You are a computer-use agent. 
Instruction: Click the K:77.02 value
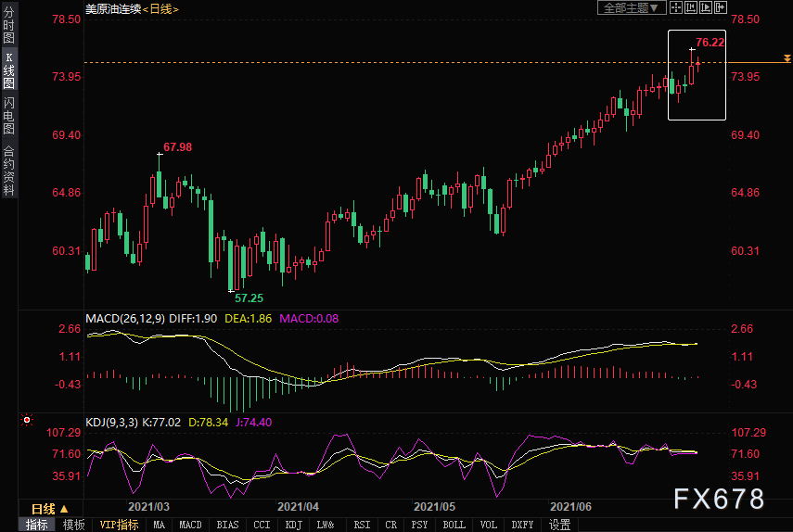[x=160, y=423]
